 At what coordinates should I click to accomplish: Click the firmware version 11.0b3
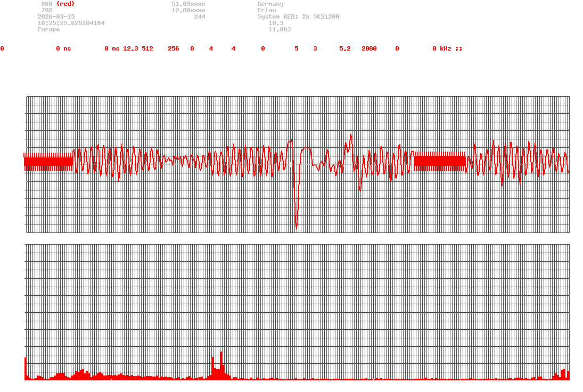(x=280, y=29)
